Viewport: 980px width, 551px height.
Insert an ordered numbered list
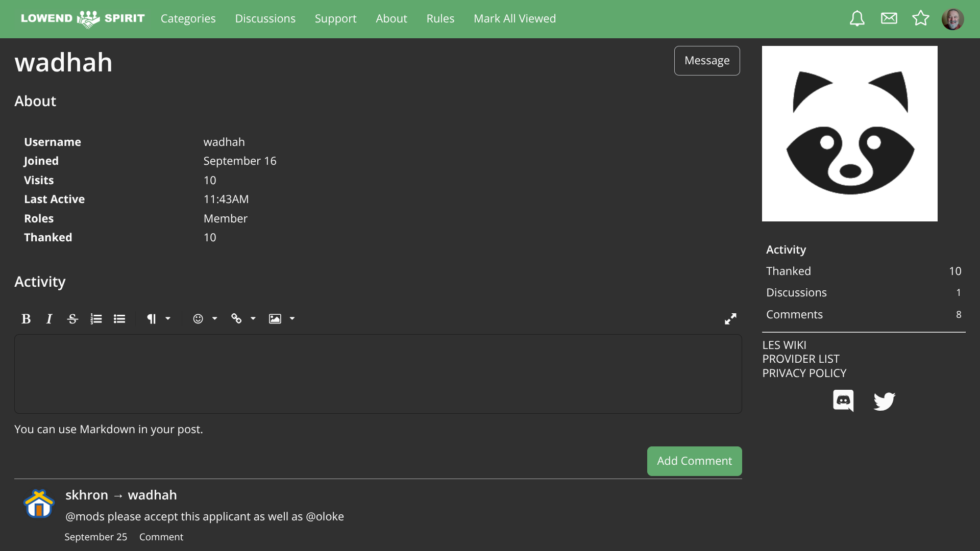coord(96,319)
